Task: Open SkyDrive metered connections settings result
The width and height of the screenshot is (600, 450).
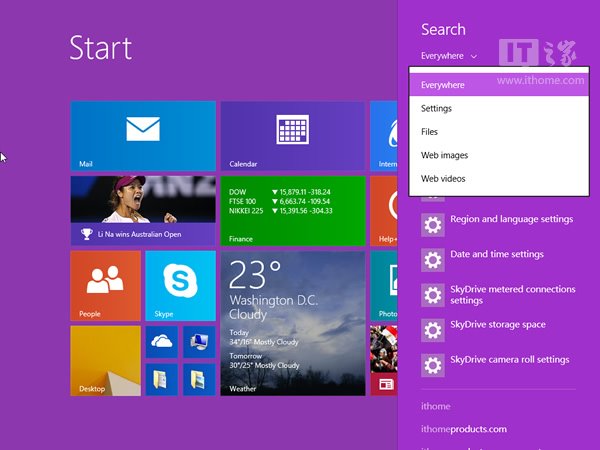Action: [x=513, y=295]
